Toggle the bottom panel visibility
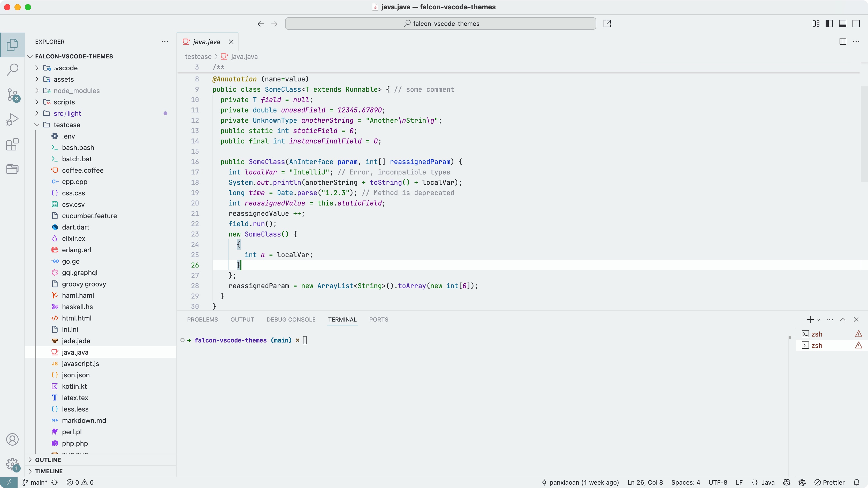The width and height of the screenshot is (868, 488). [x=842, y=24]
